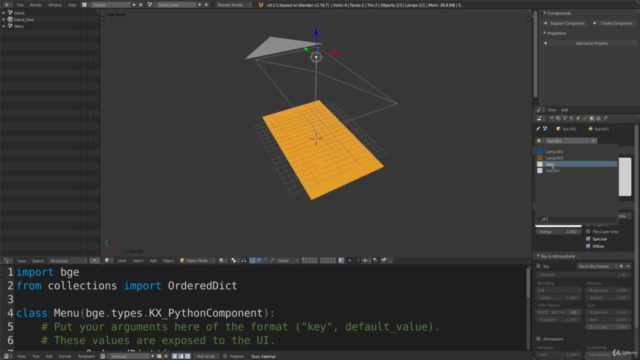Adjust the Turbidity value field
640x360 pixels.
(584, 275)
